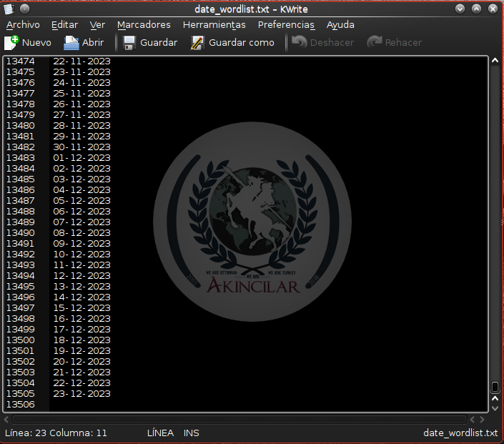Open the Herramientas menu

[x=214, y=25]
